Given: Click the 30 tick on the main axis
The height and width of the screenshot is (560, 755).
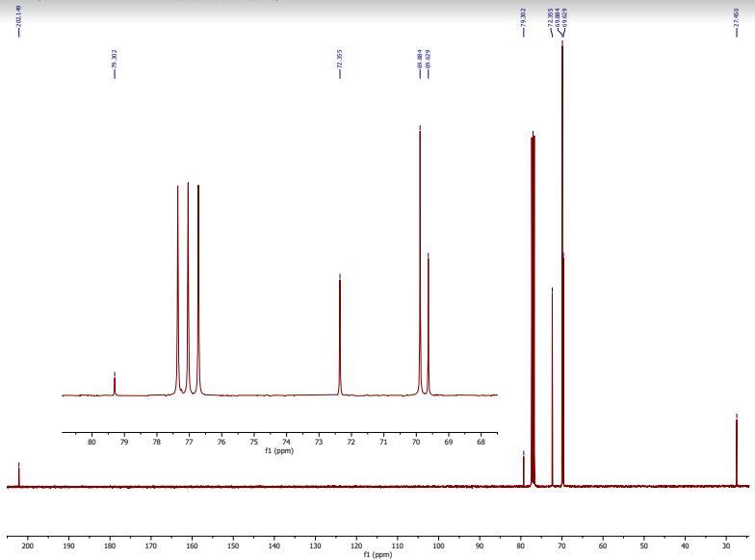Looking at the screenshot, I should (x=726, y=547).
